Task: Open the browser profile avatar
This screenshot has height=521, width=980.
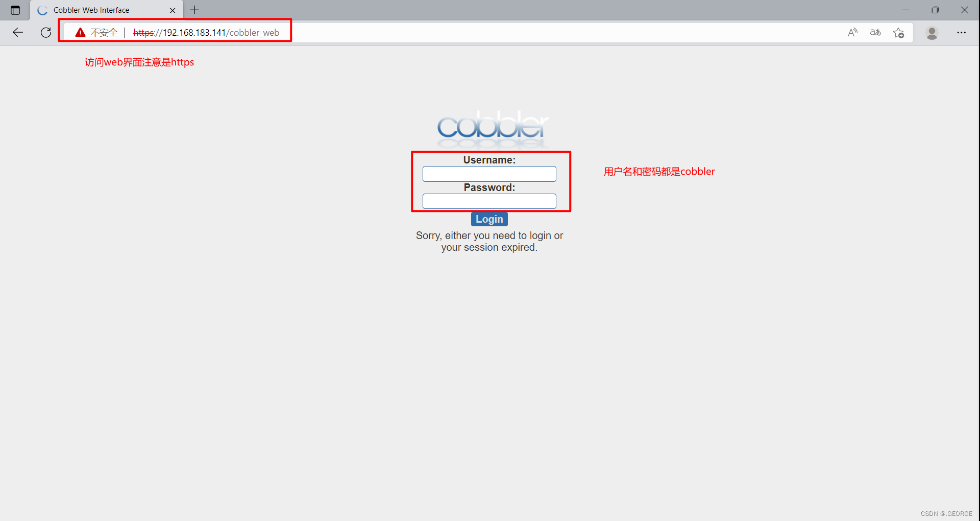Action: pyautogui.click(x=932, y=33)
